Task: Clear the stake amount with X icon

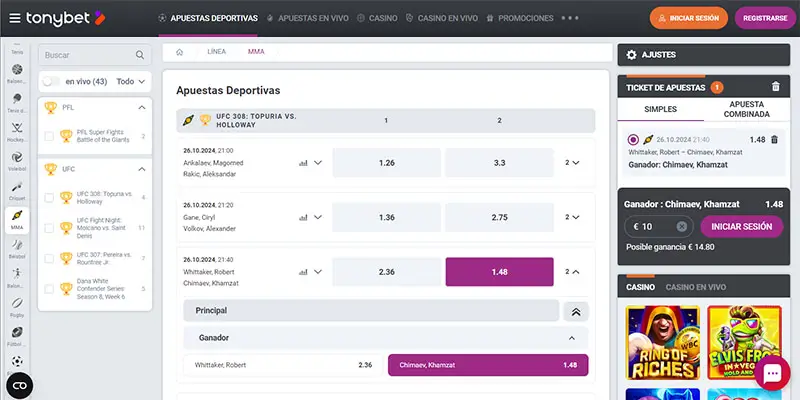Action: coord(682,227)
